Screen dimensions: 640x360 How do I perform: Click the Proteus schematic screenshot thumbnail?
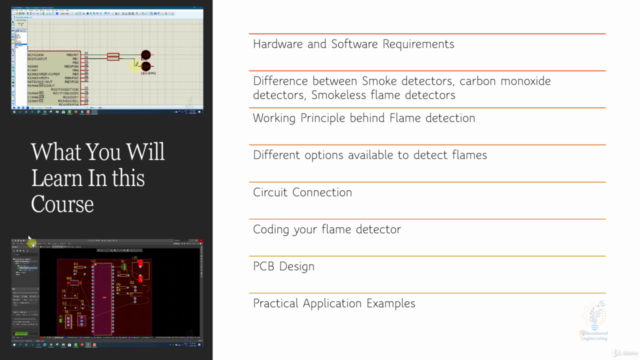107,60
